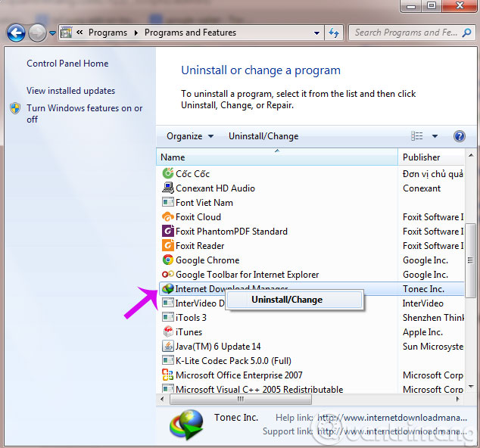The width and height of the screenshot is (480, 448).
Task: Click the iTunes icon
Action: 168,331
